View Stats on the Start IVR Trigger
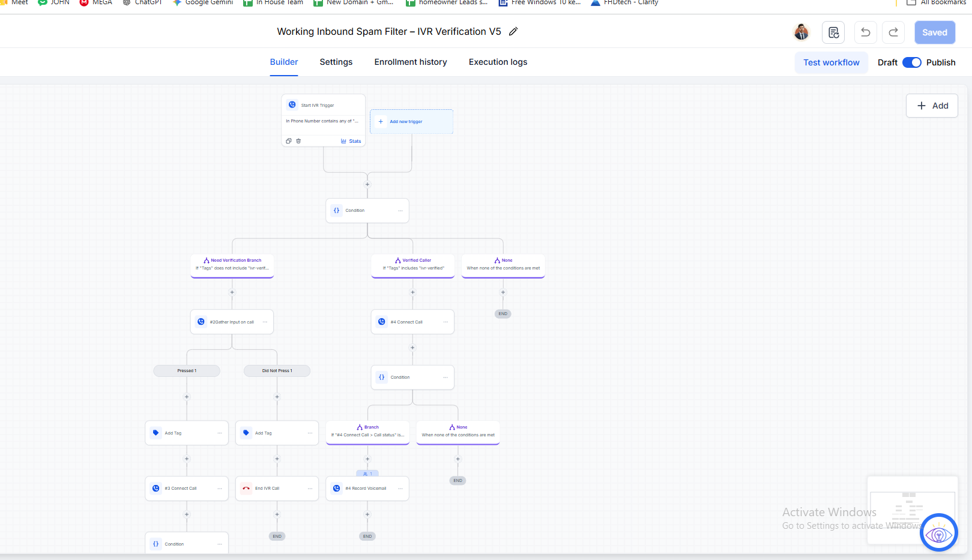Image resolution: width=972 pixels, height=560 pixels. click(x=351, y=141)
